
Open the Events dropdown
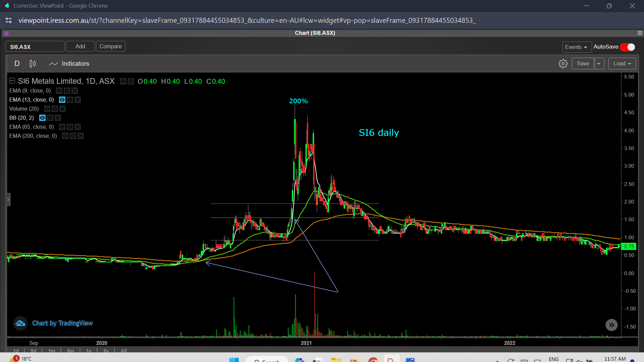coord(577,47)
